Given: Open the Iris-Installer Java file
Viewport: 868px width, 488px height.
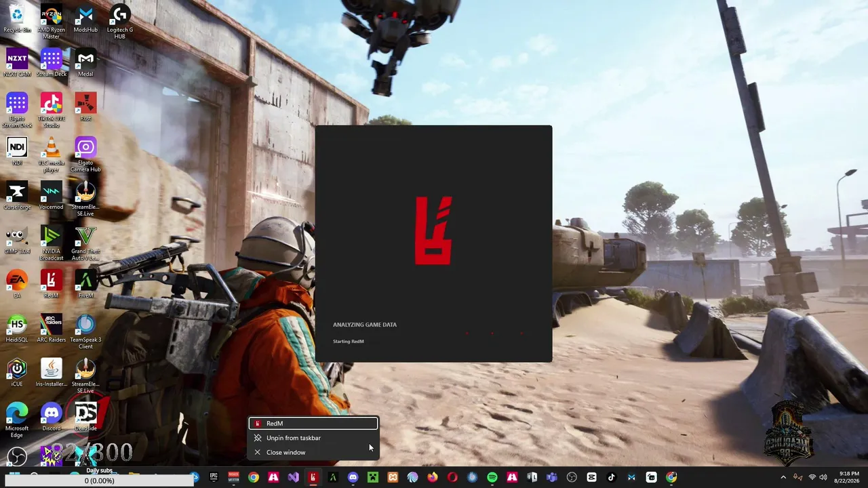Looking at the screenshot, I should tap(52, 373).
